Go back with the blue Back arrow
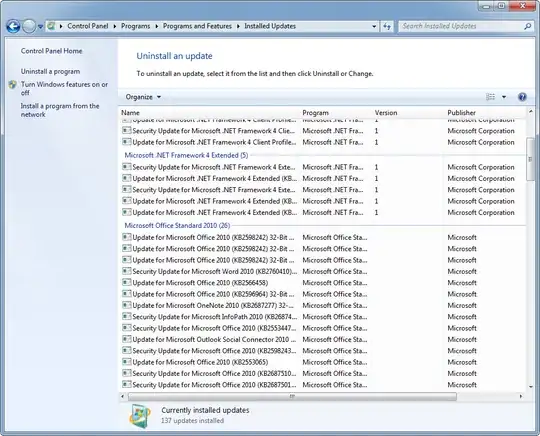This screenshot has width=540, height=436. tap(13, 26)
